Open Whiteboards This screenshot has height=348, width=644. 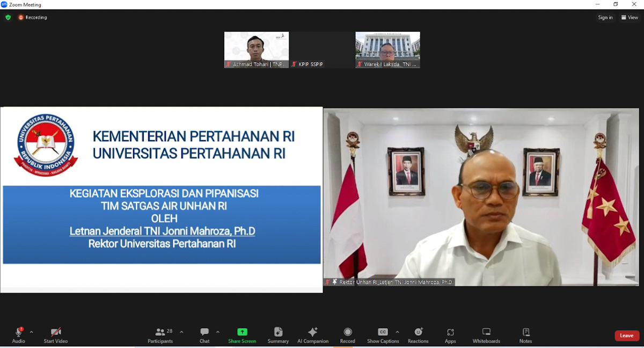tap(486, 335)
